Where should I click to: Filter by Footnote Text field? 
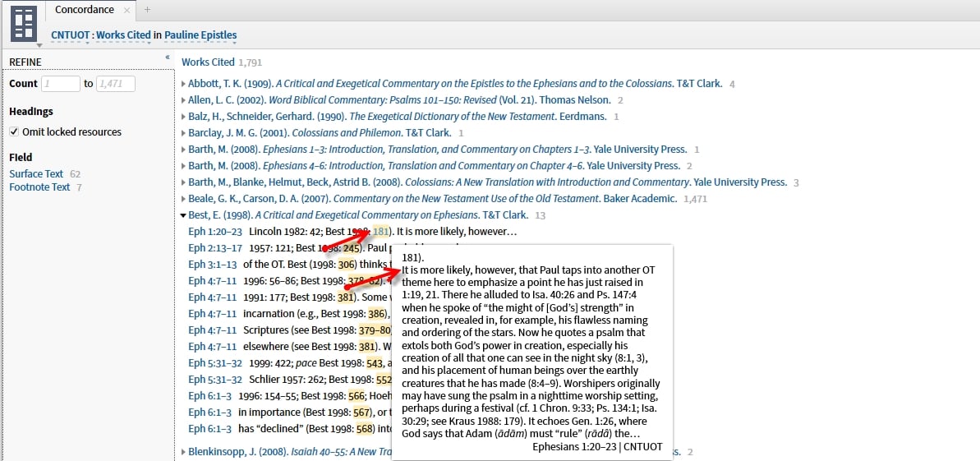39,187
